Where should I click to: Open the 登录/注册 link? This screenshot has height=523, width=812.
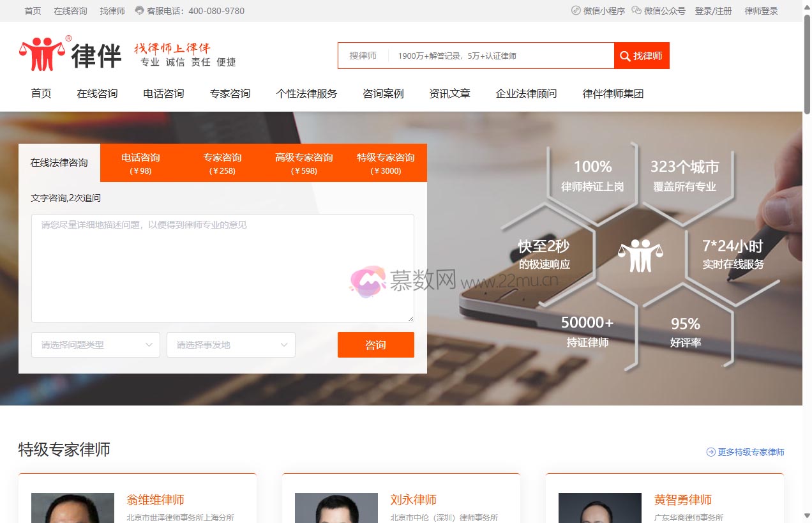click(x=713, y=11)
